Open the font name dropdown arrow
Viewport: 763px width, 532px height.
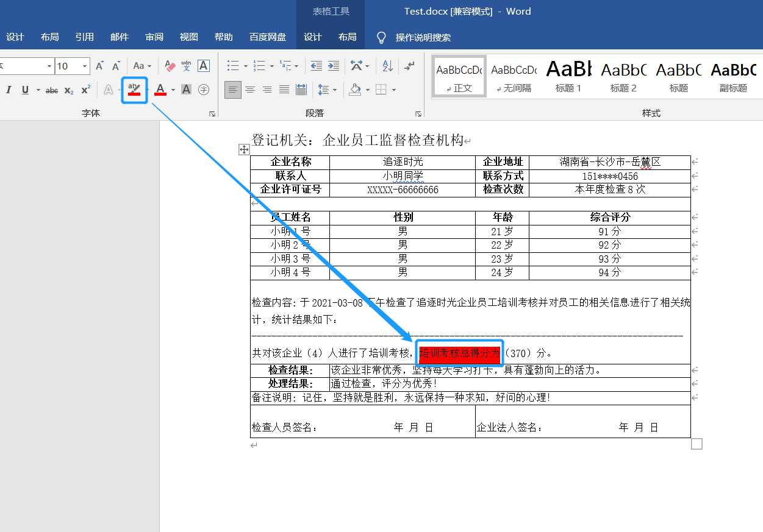click(49, 66)
